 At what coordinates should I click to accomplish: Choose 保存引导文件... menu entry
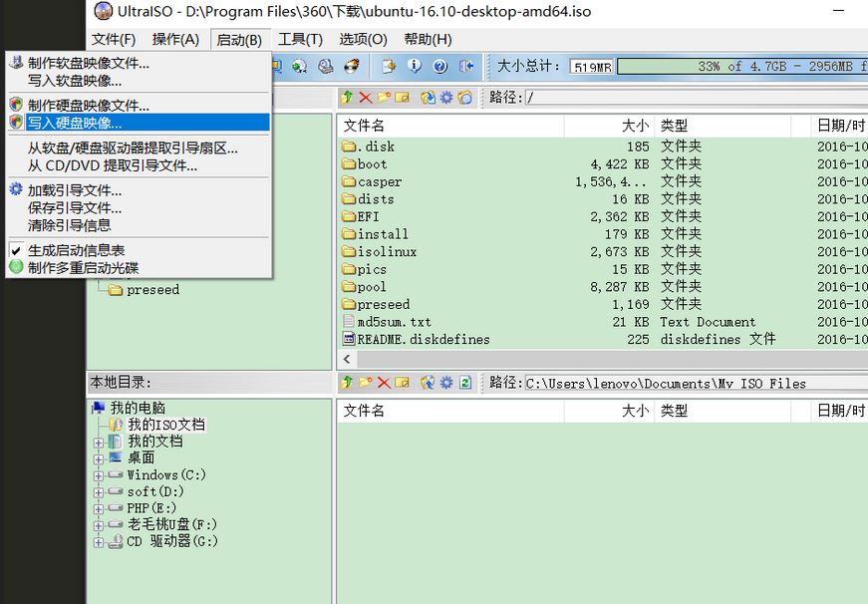coord(138,208)
